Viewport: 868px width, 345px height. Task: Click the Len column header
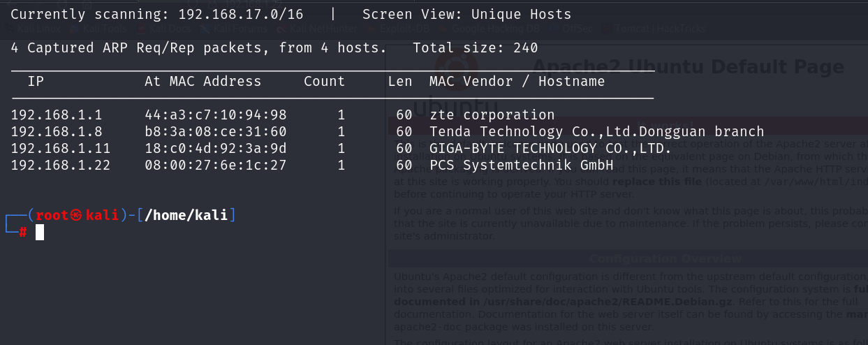coord(400,82)
